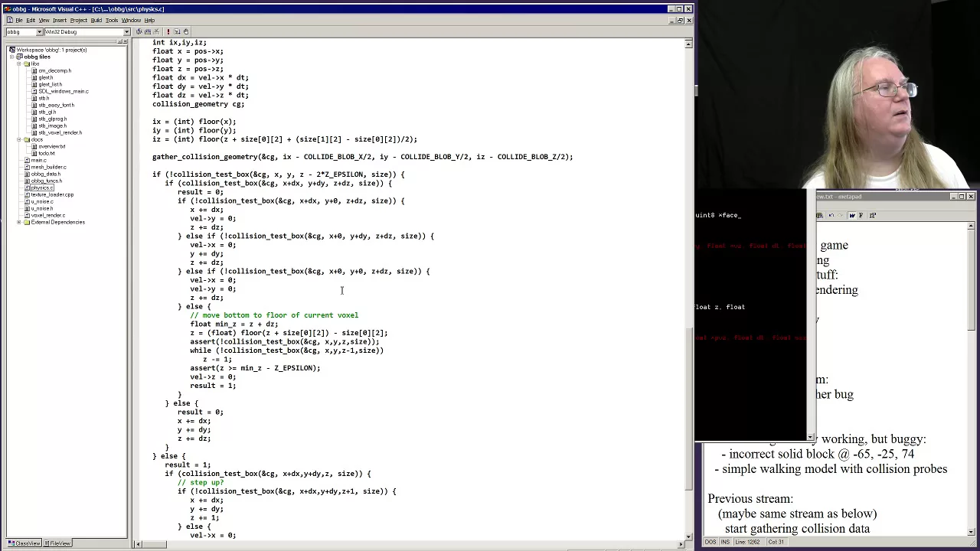
Task: Switch to the FileView tab
Action: coord(57,543)
